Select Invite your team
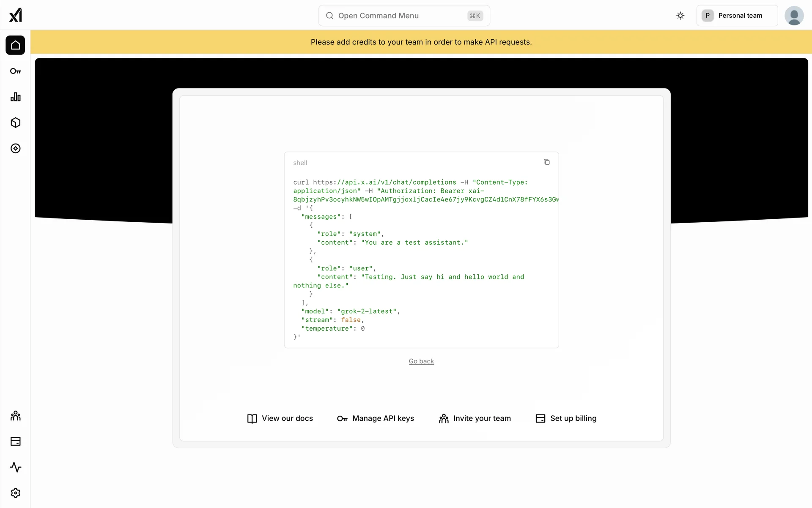Viewport: 812px width, 508px height. click(475, 418)
